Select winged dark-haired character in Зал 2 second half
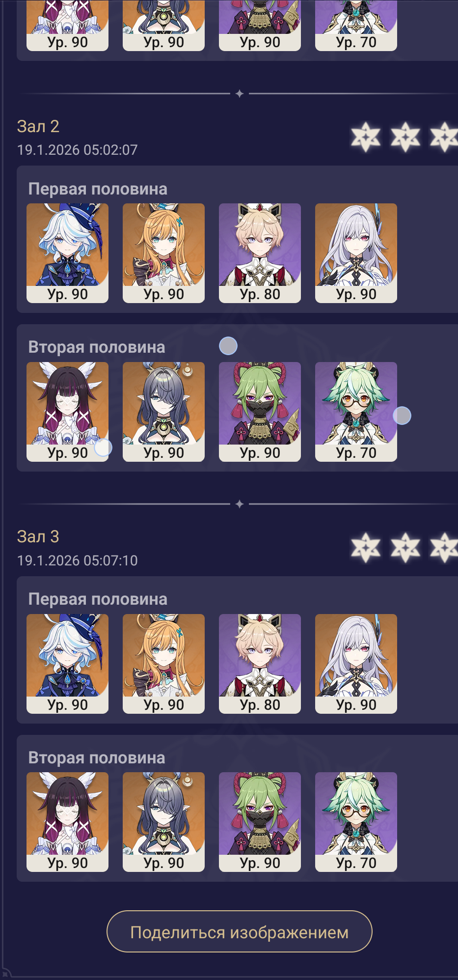 [x=67, y=412]
